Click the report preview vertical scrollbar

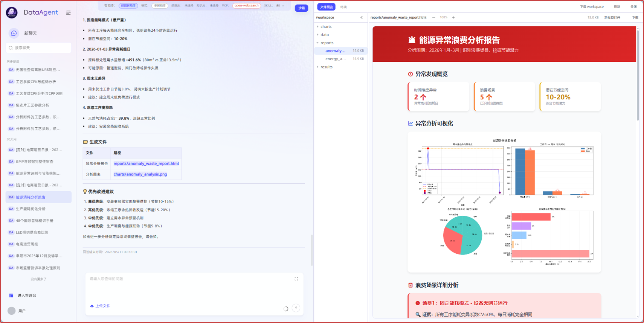tap(638, 75)
